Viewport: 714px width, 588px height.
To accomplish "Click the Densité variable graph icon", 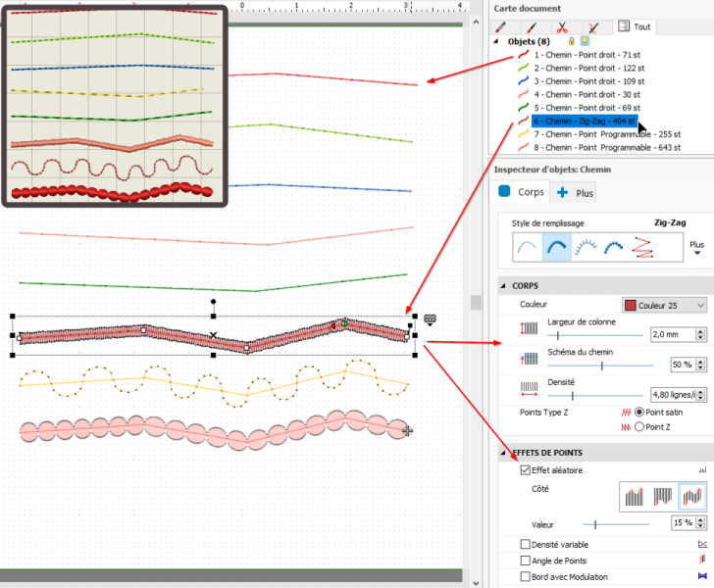I will (702, 544).
